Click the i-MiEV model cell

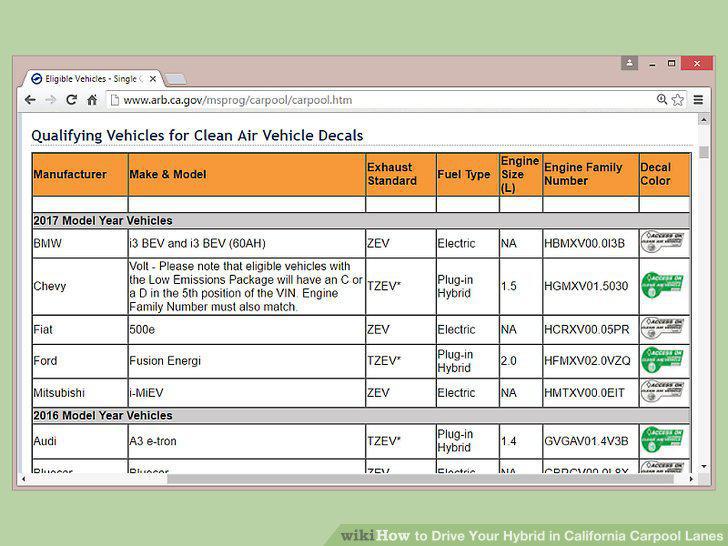point(247,393)
